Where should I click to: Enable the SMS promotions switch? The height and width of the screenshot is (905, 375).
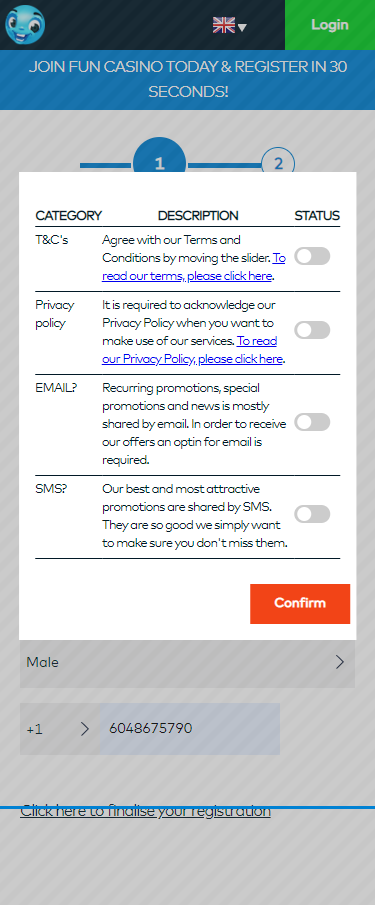pyautogui.click(x=312, y=514)
